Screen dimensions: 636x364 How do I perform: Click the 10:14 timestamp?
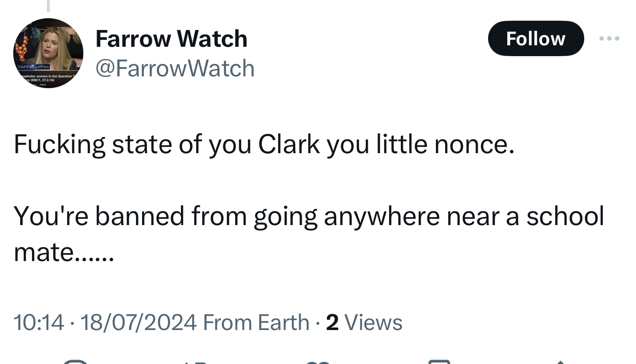tap(38, 323)
